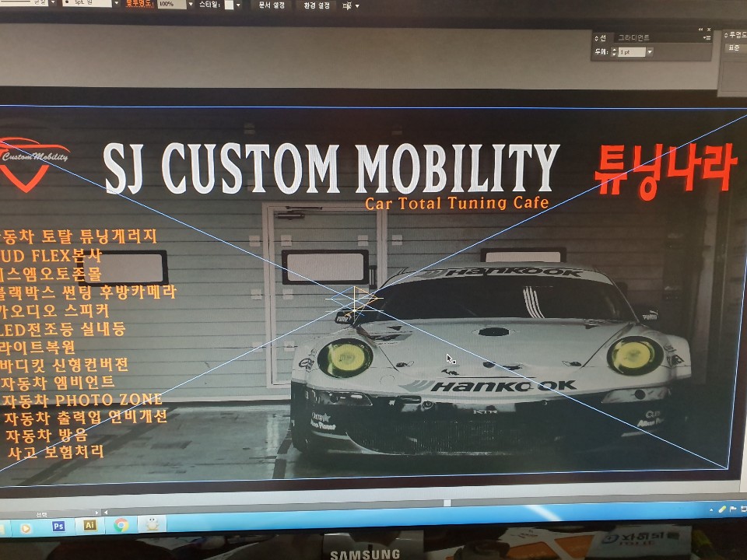Open the 환경 설정 preferences button
The width and height of the screenshot is (747, 560).
[317, 5]
